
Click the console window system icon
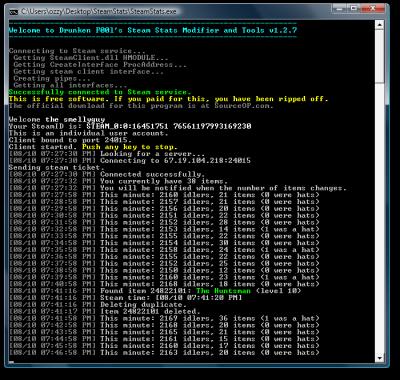pos(14,12)
